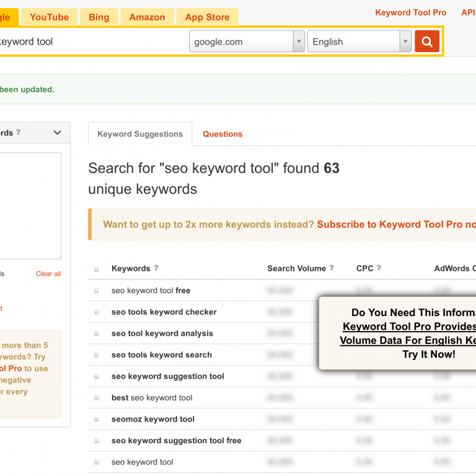
Task: Open the API link in header
Action: pos(468,12)
